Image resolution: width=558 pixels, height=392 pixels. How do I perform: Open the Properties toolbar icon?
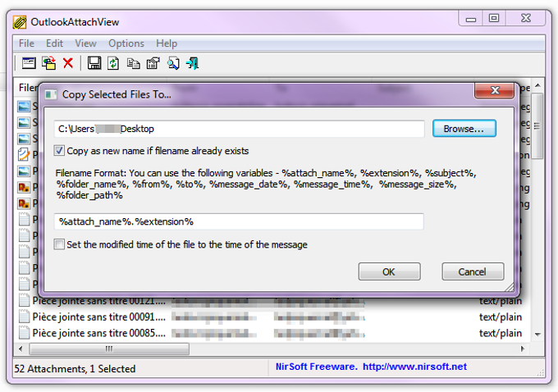pyautogui.click(x=153, y=63)
